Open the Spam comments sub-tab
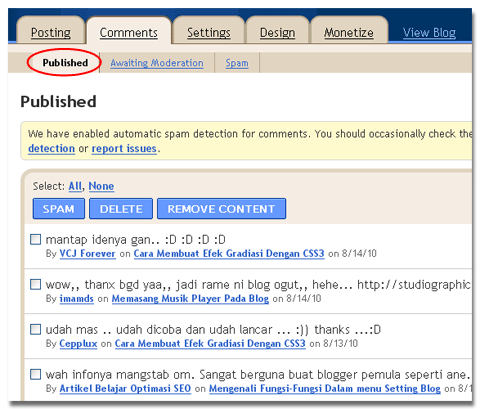Screen dimensions: 480x409 point(237,63)
